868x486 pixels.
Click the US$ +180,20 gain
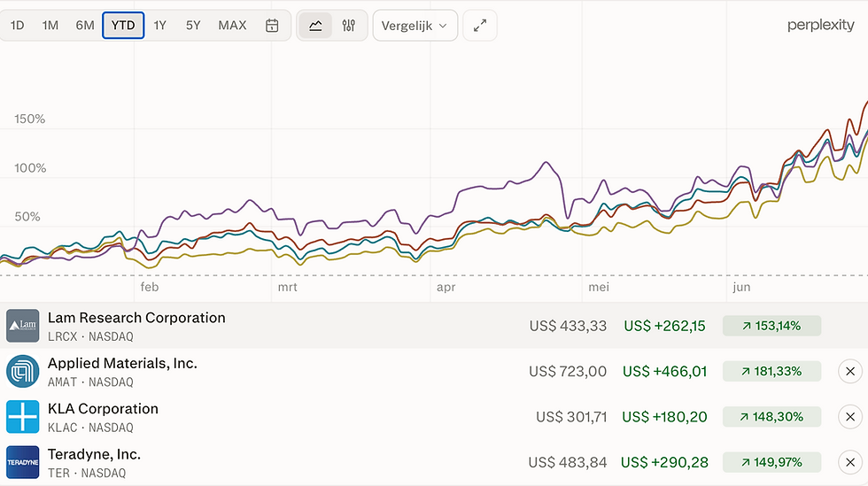click(665, 417)
